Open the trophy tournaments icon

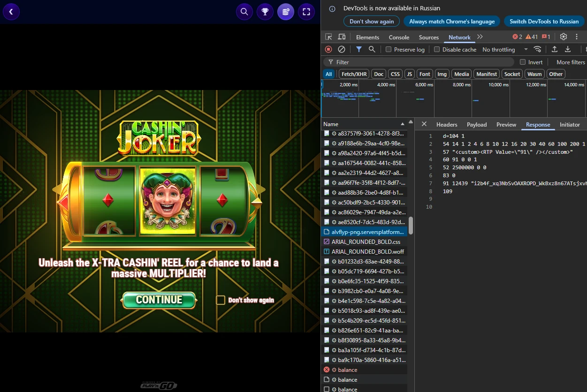(265, 12)
